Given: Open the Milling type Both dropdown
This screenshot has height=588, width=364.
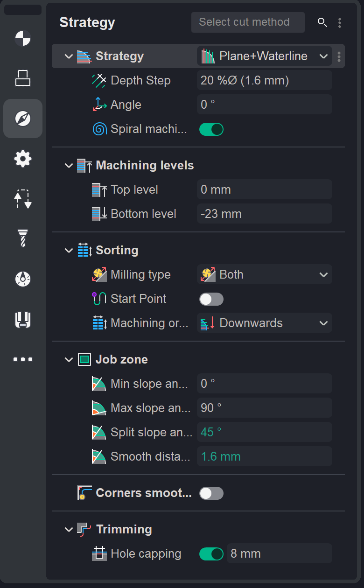Looking at the screenshot, I should [265, 274].
